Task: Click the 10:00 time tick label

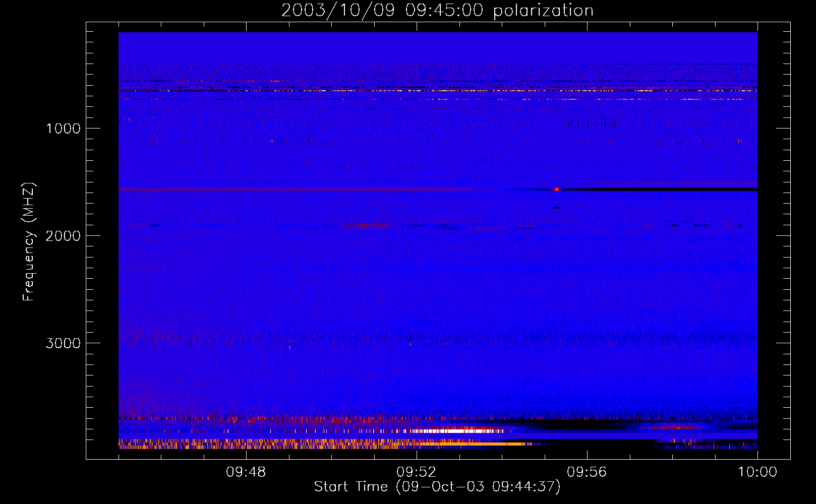Action: point(757,472)
